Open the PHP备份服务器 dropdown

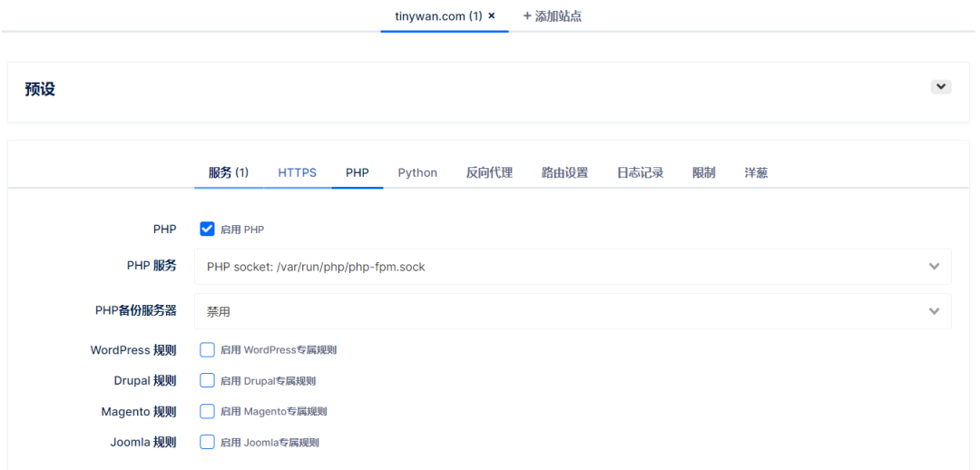pos(573,311)
